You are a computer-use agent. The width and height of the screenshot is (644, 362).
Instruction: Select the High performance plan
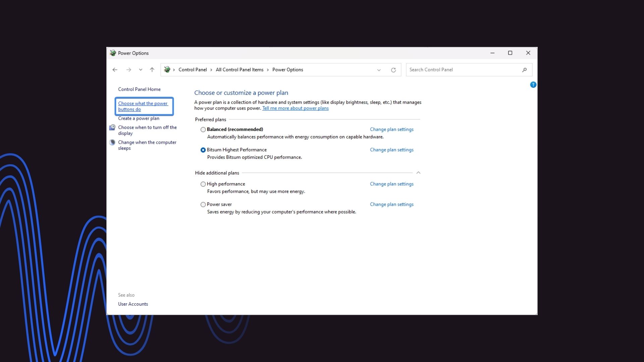tap(203, 184)
